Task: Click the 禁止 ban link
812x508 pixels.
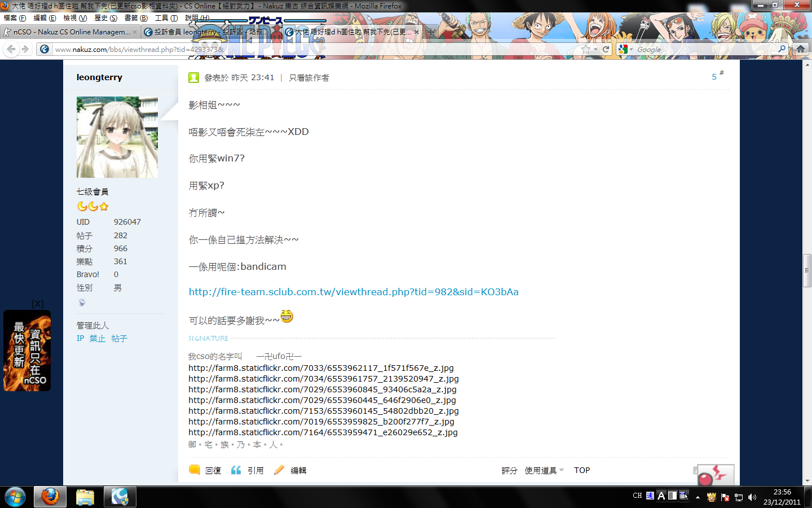Action: [98, 338]
